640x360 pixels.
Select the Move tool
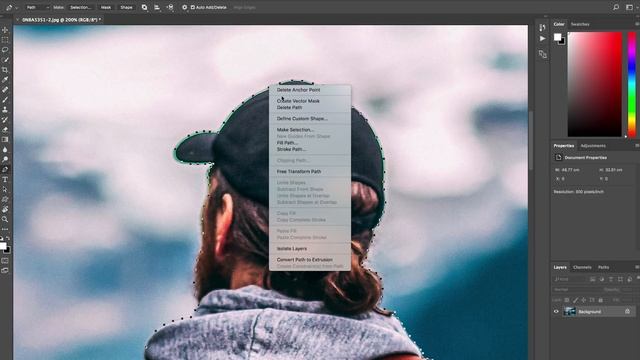[5, 30]
